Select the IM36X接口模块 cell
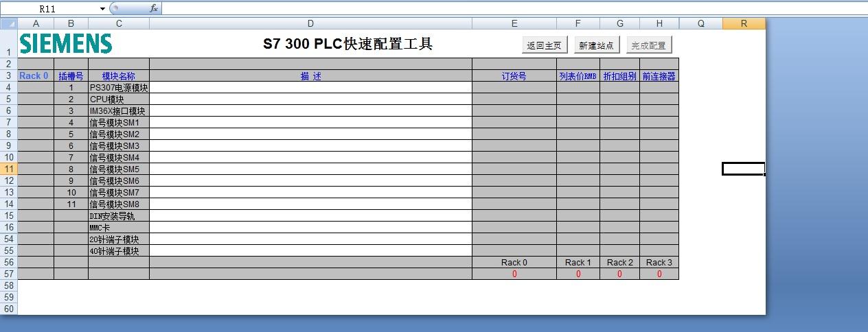Image resolution: width=868 pixels, height=332 pixels. point(119,111)
